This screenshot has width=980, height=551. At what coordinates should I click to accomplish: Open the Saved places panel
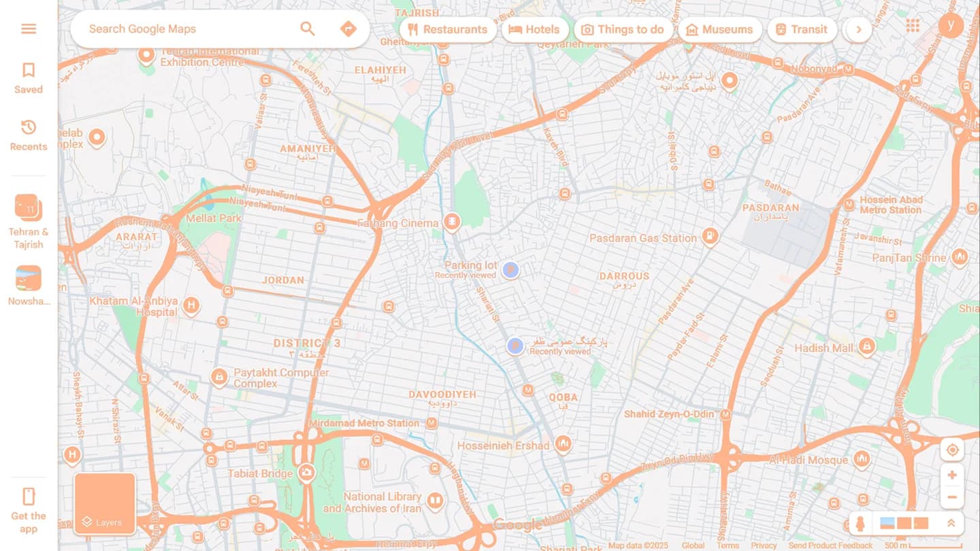click(29, 78)
